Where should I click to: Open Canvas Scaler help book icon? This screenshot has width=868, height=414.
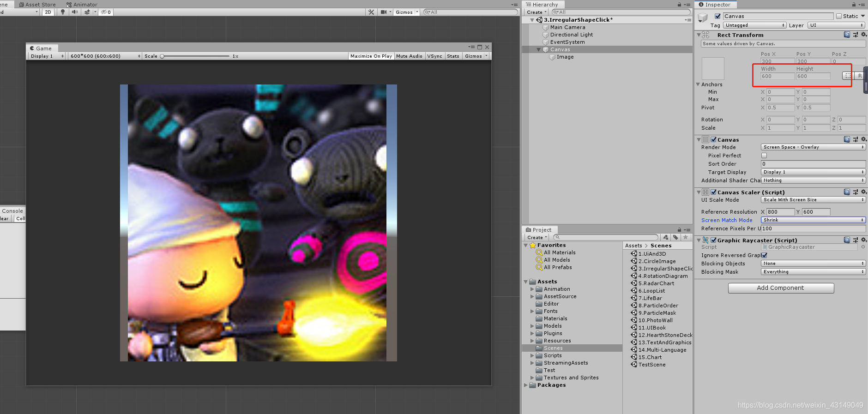pos(847,192)
